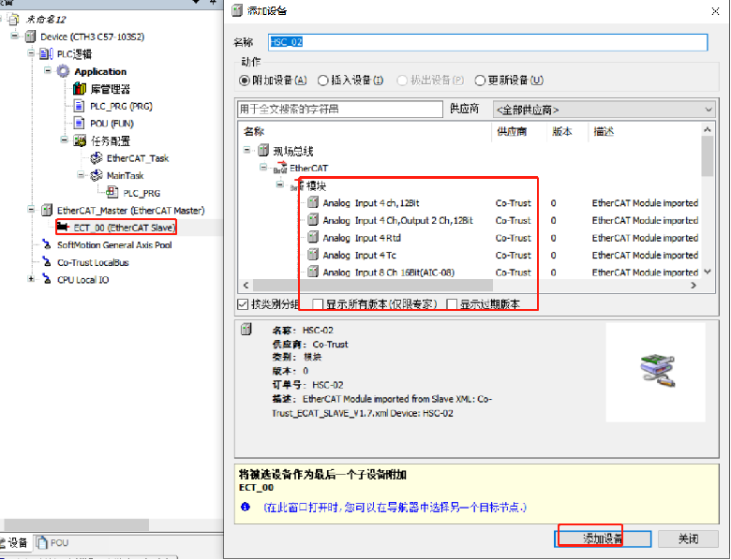Click the 描述 column header

pos(644,131)
